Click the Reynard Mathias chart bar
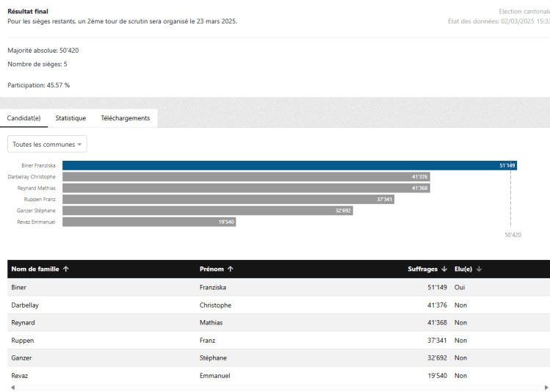 point(246,188)
